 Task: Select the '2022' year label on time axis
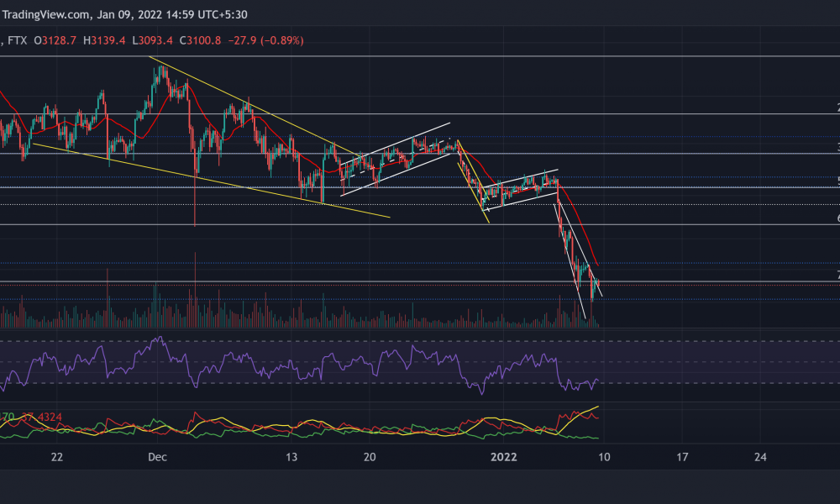pos(504,457)
